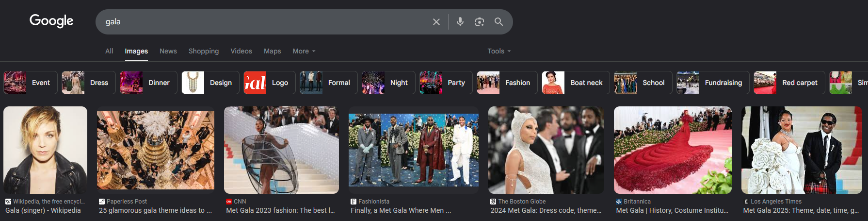Viewport: 868px width, 221px height.
Task: Click the 'Wikipedia, the free encycl...' source text
Action: click(x=49, y=202)
